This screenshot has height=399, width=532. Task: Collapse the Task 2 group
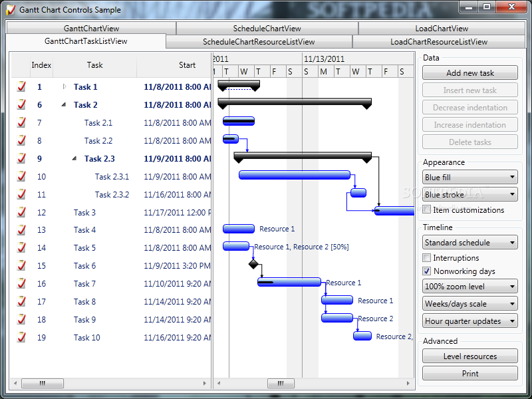(x=64, y=104)
